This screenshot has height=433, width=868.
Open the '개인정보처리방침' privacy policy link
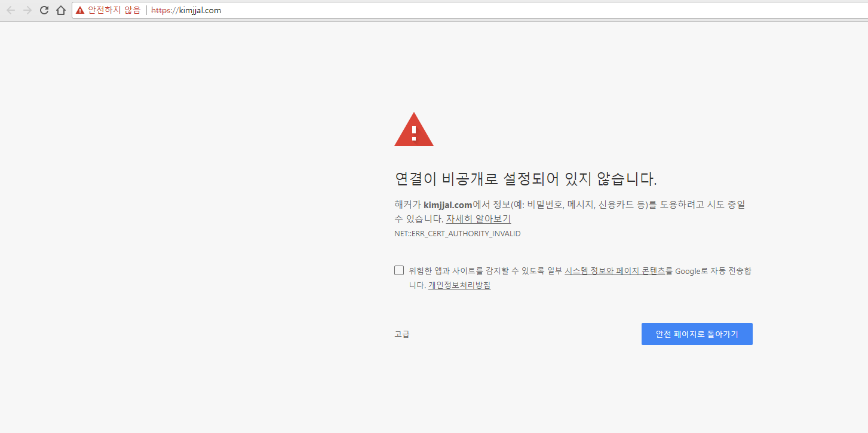point(459,285)
